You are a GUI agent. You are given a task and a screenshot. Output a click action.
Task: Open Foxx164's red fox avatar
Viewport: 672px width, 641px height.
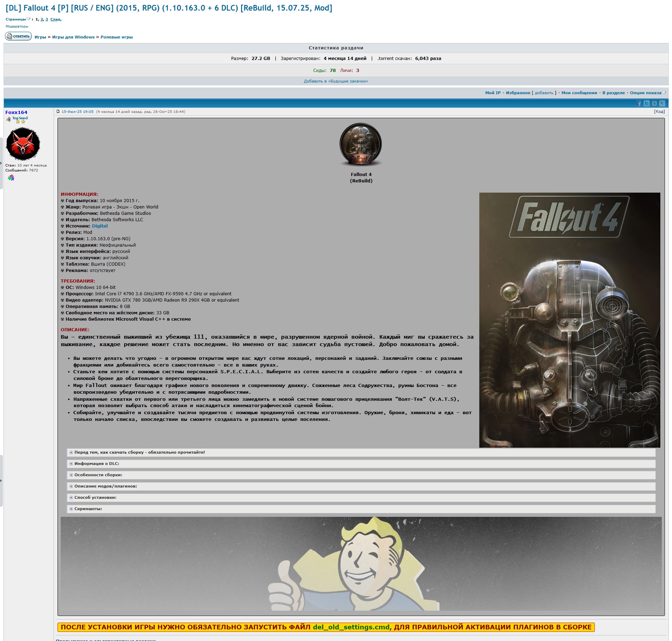click(23, 144)
